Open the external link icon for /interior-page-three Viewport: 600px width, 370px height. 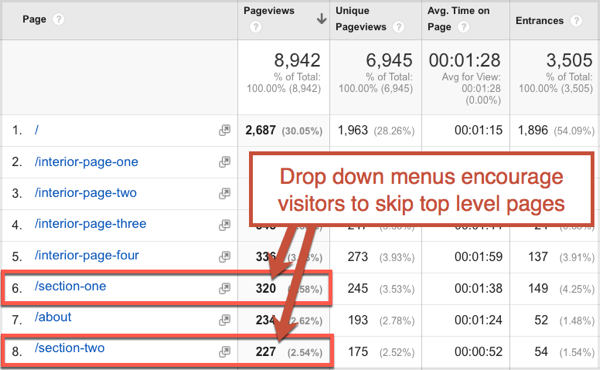click(225, 225)
